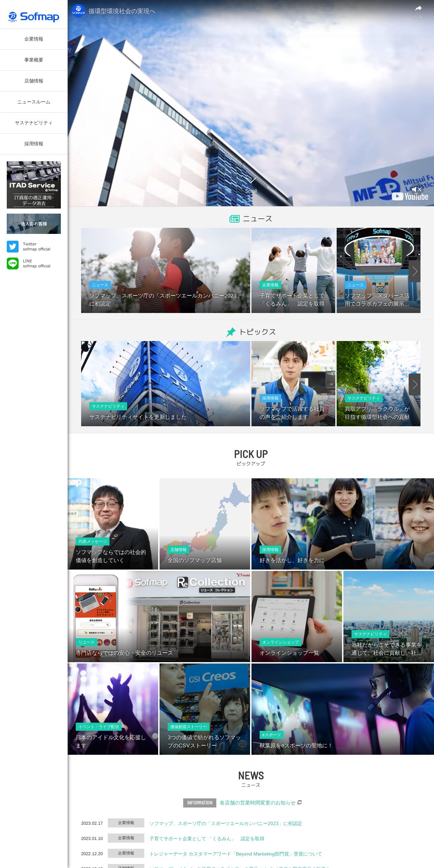Screen dimensions: 434x868
Task: Click 企業情報 tag on 2023.02.17 row
Action: (126, 823)
